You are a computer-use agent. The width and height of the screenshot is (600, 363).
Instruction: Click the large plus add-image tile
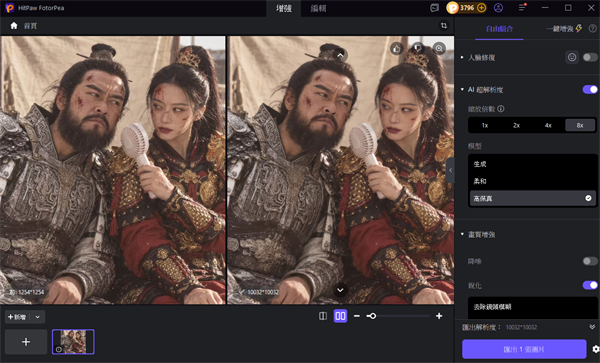coord(26,342)
